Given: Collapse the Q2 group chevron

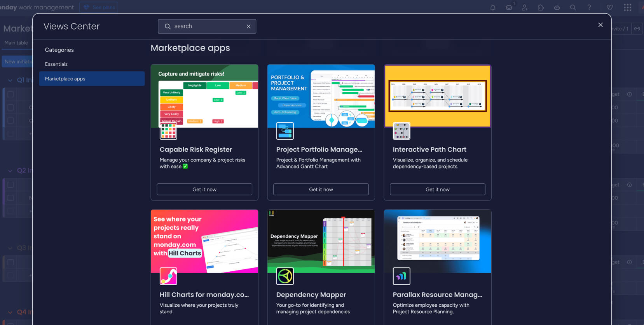Looking at the screenshot, I should point(10,170).
